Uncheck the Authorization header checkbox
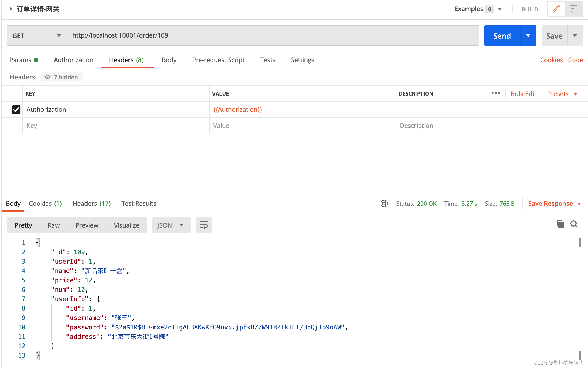 16,109
